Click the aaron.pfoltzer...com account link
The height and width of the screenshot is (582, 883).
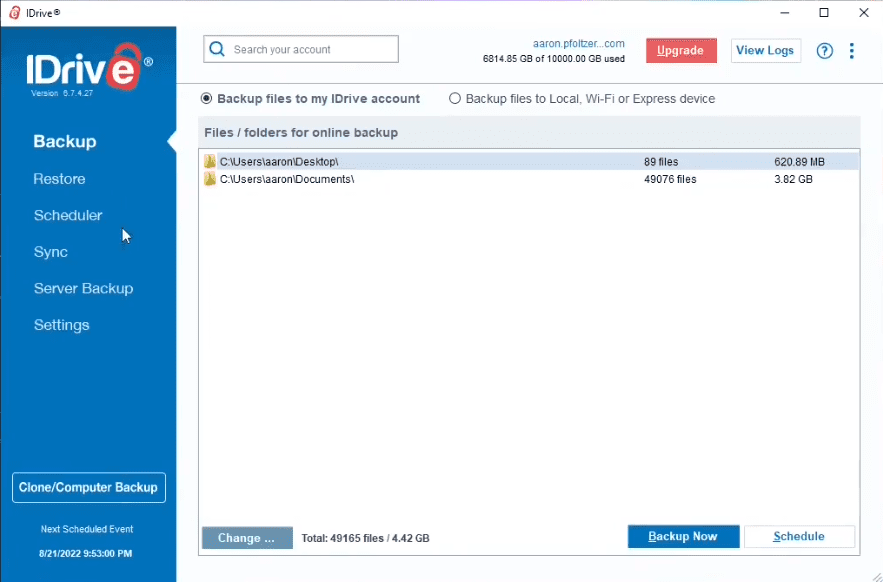(x=578, y=43)
